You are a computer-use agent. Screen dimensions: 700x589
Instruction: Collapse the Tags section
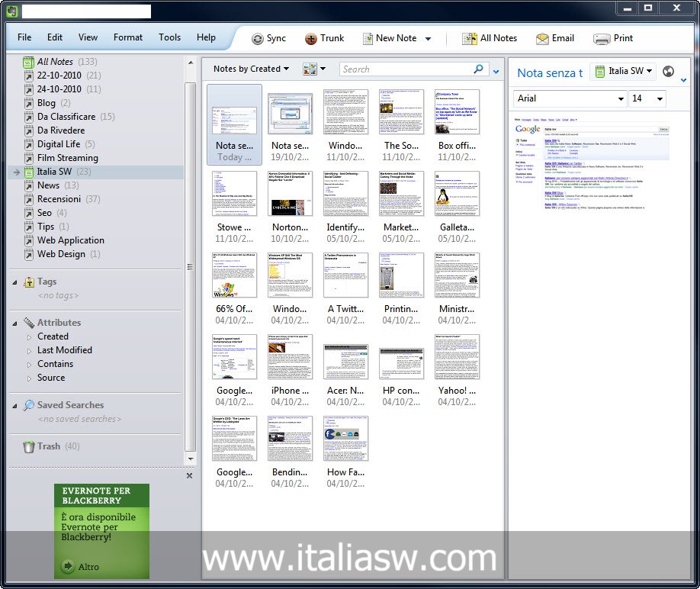(x=14, y=282)
